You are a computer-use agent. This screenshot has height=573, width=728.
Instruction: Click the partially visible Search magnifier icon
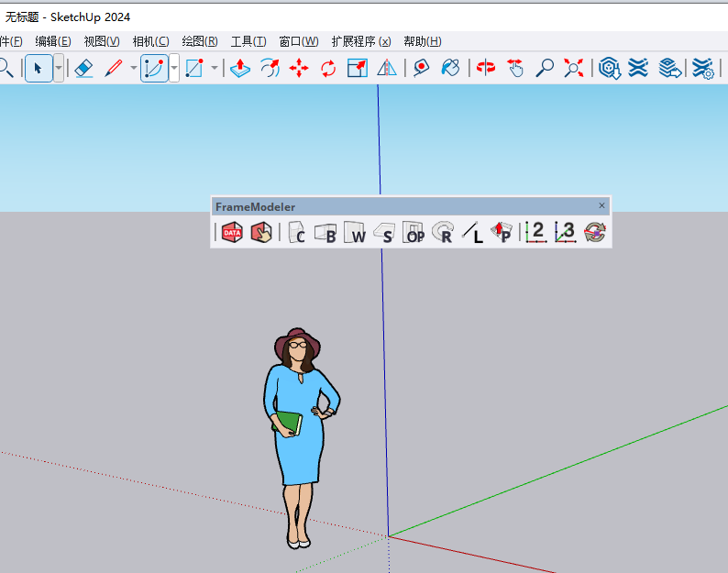pos(6,68)
